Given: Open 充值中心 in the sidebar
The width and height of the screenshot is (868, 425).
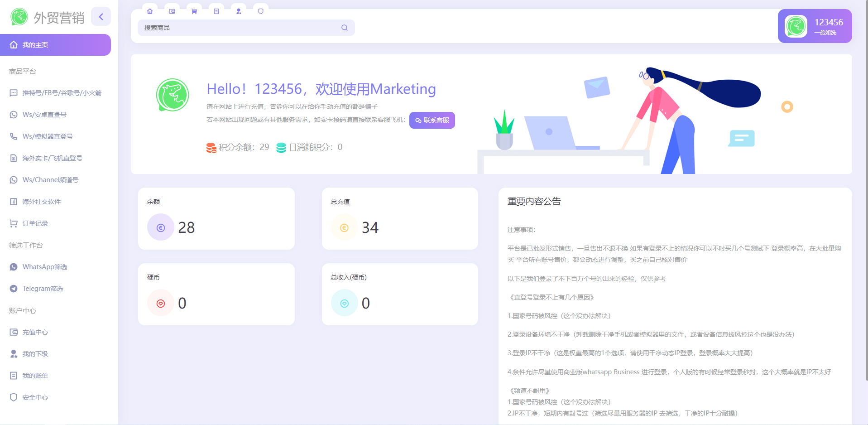Looking at the screenshot, I should click(x=35, y=332).
